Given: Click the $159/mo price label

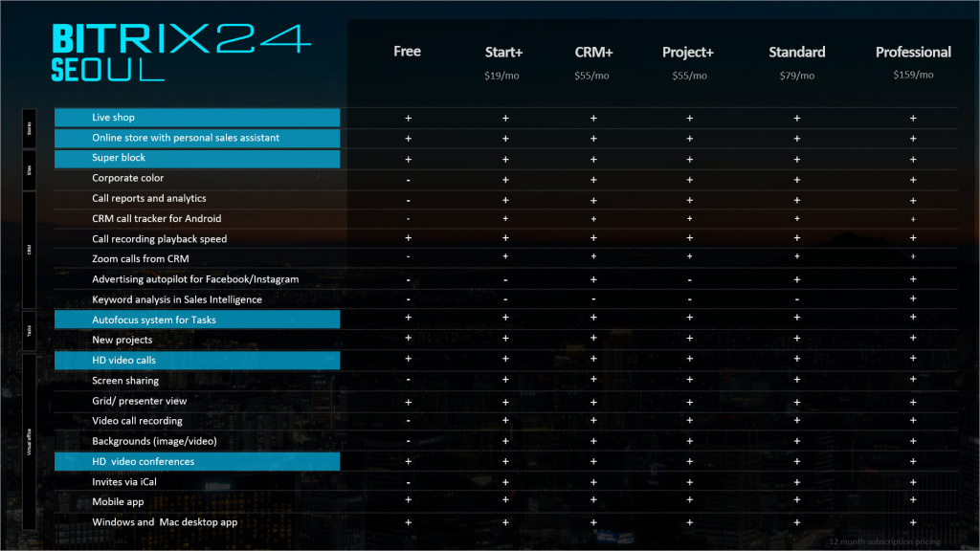Looking at the screenshot, I should click(913, 75).
